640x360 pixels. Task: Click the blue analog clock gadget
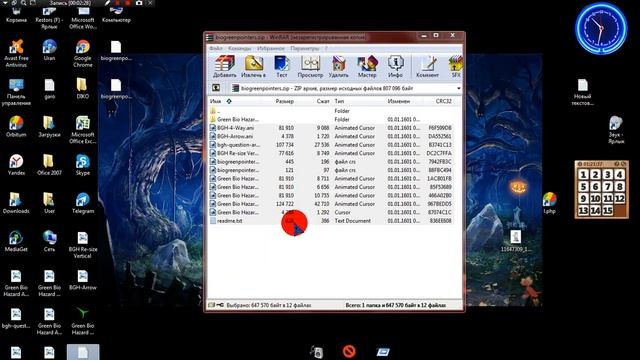pyautogui.click(x=601, y=28)
